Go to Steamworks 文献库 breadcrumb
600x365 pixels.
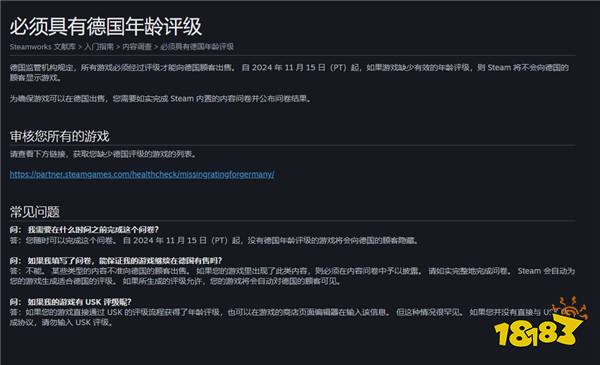(x=42, y=47)
